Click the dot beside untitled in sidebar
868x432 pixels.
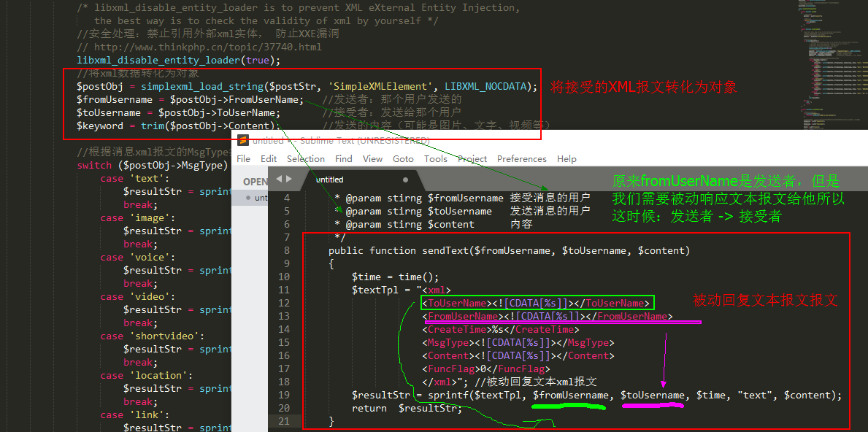click(x=248, y=198)
